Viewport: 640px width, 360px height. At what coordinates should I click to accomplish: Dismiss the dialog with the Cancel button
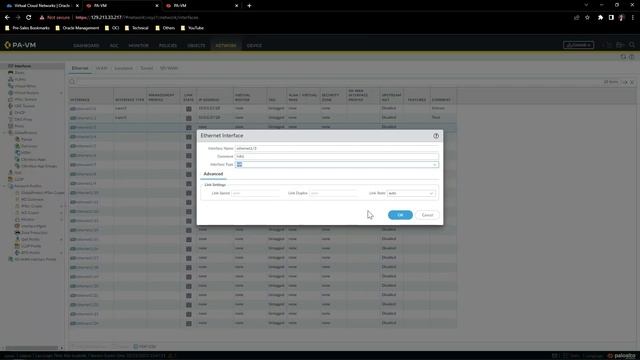427,215
